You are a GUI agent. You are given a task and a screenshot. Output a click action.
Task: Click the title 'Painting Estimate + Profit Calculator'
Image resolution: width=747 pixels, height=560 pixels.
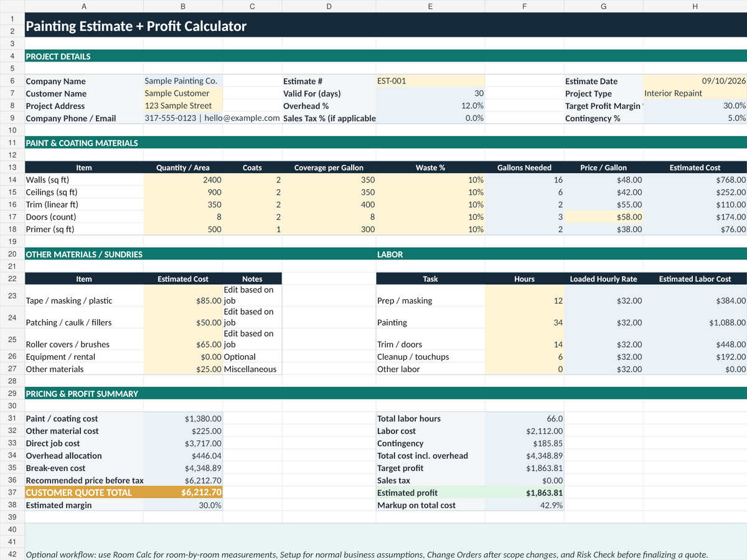[136, 26]
